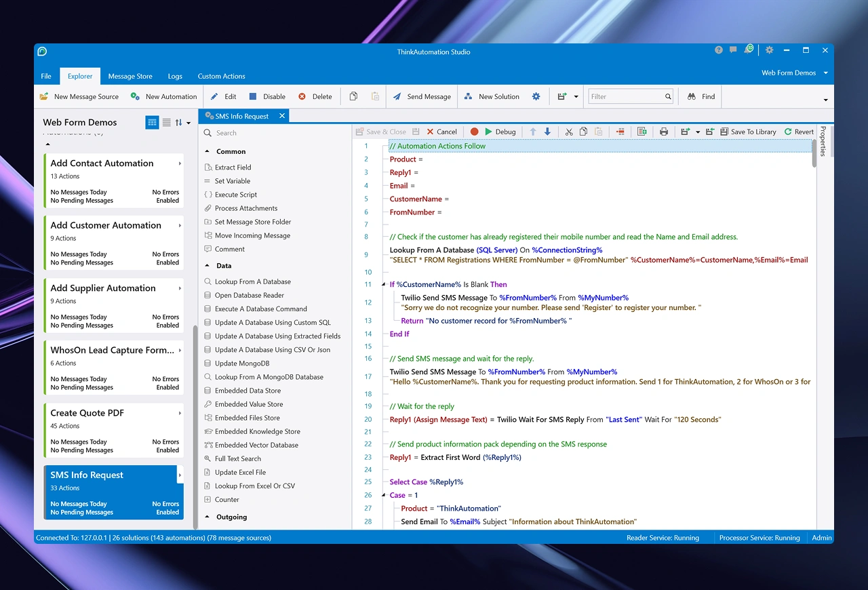This screenshot has width=868, height=590.
Task: Click the Filter input field
Action: coord(625,96)
